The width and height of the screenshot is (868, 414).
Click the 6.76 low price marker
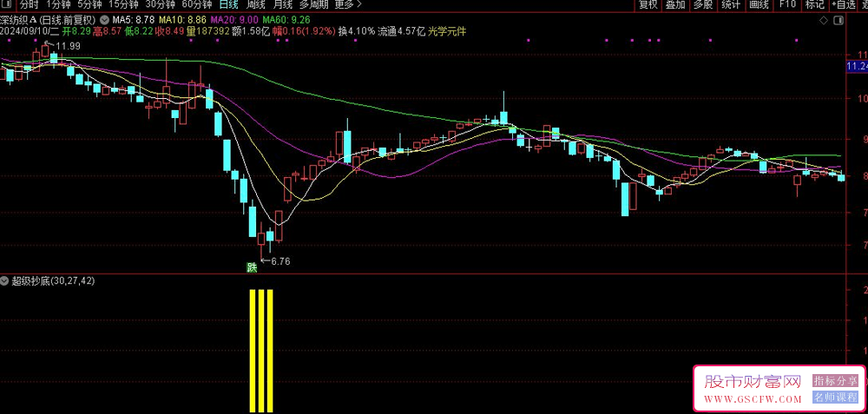(279, 261)
